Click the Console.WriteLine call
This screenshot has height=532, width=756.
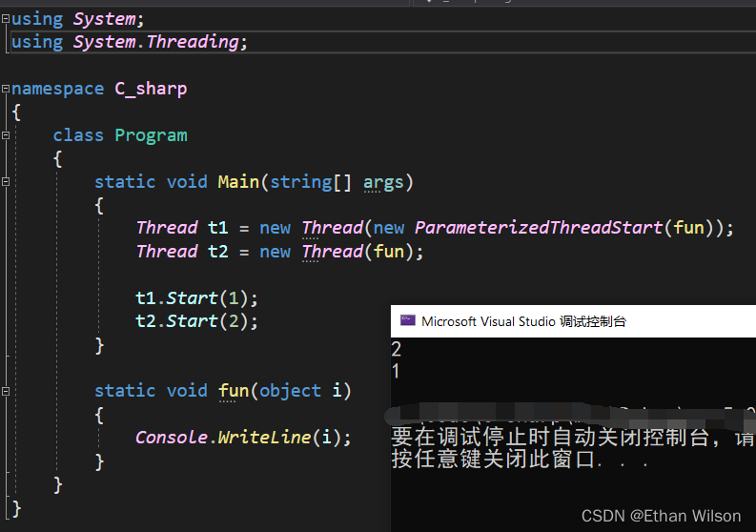click(x=243, y=438)
